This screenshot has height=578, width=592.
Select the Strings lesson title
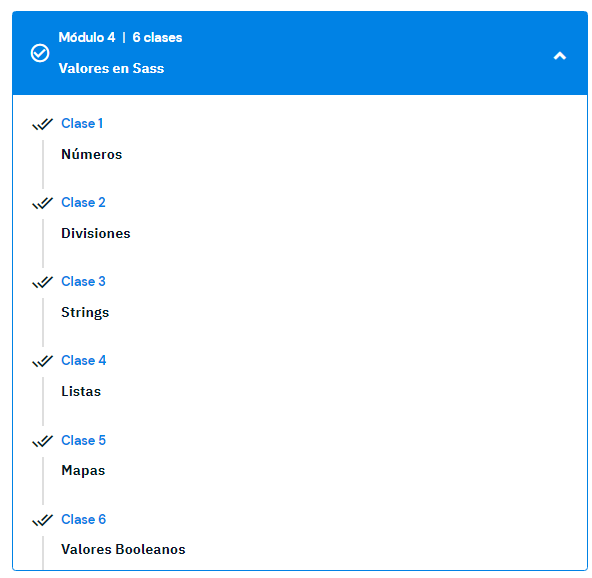click(85, 313)
